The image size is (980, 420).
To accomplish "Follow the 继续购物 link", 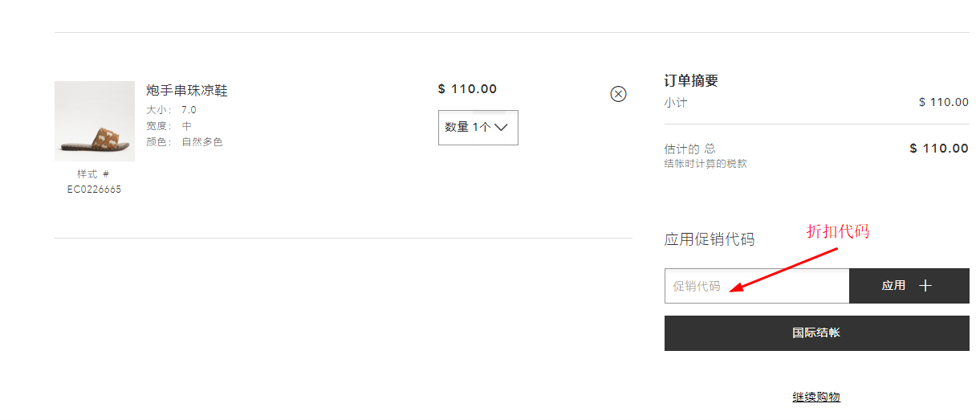I will click(816, 397).
